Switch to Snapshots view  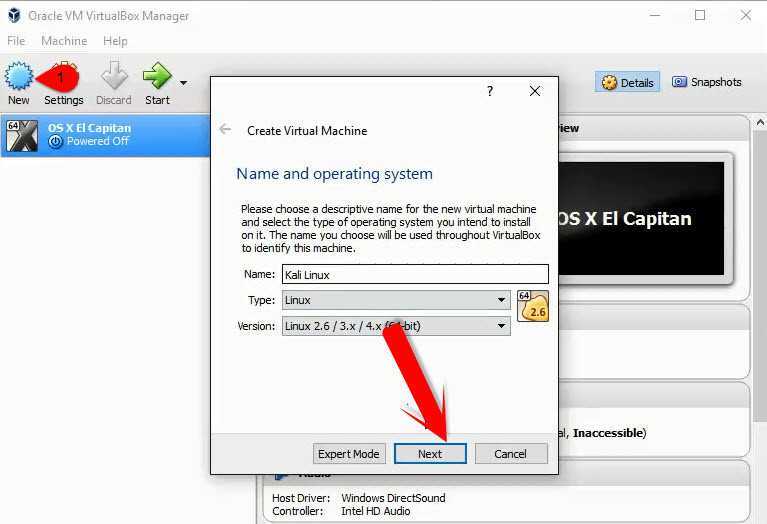[x=706, y=82]
